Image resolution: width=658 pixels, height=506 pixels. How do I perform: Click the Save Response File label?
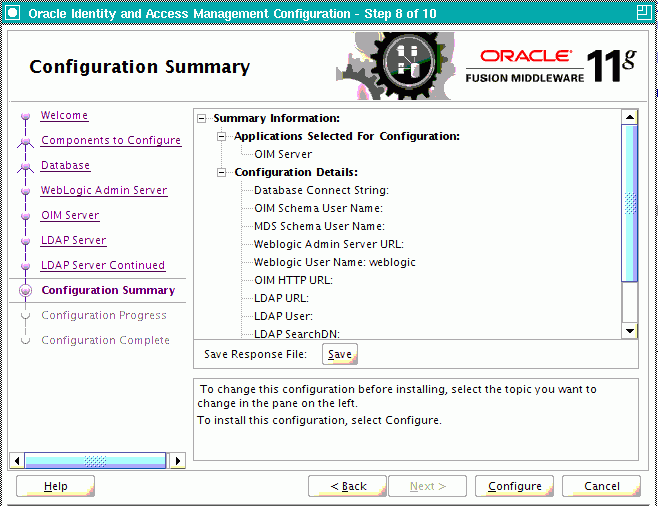(x=256, y=355)
